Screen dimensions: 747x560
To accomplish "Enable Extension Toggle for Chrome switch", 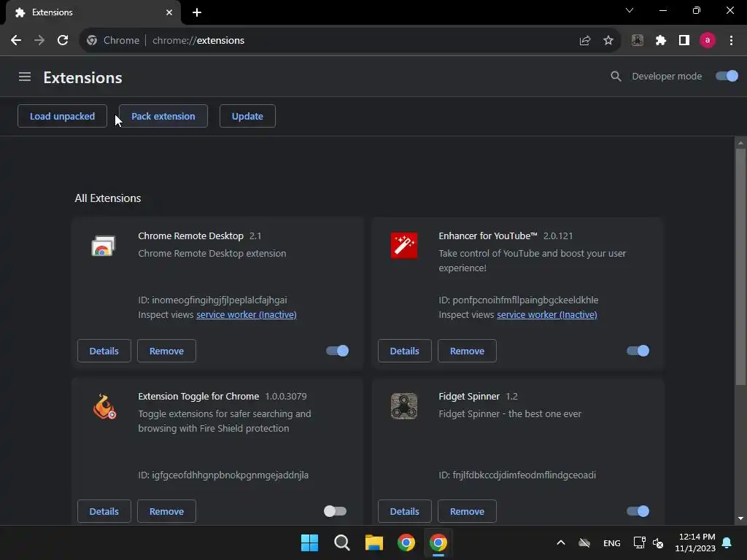I will [x=335, y=511].
